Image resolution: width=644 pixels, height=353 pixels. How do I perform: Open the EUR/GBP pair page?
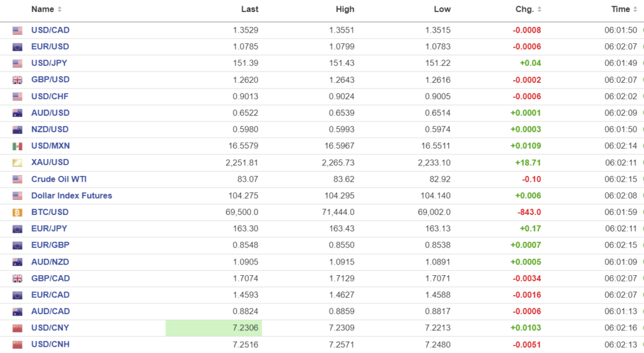(50, 245)
